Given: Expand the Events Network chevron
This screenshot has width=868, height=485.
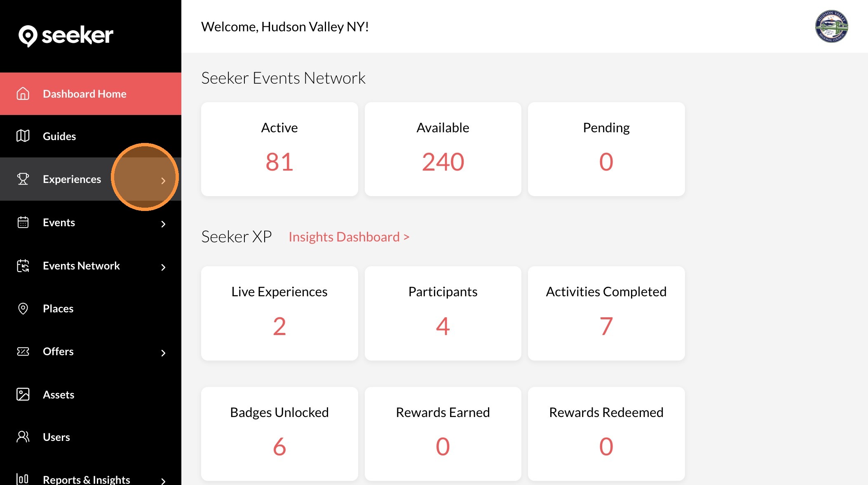Looking at the screenshot, I should point(163,267).
